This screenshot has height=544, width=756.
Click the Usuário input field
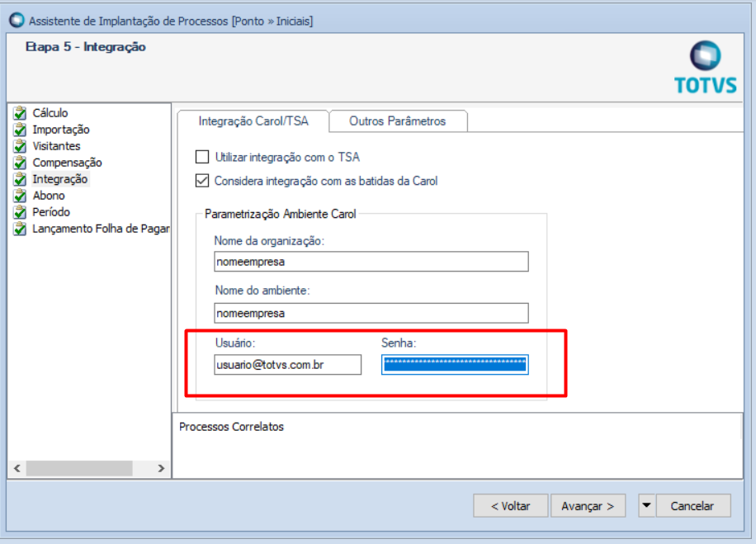(x=288, y=365)
